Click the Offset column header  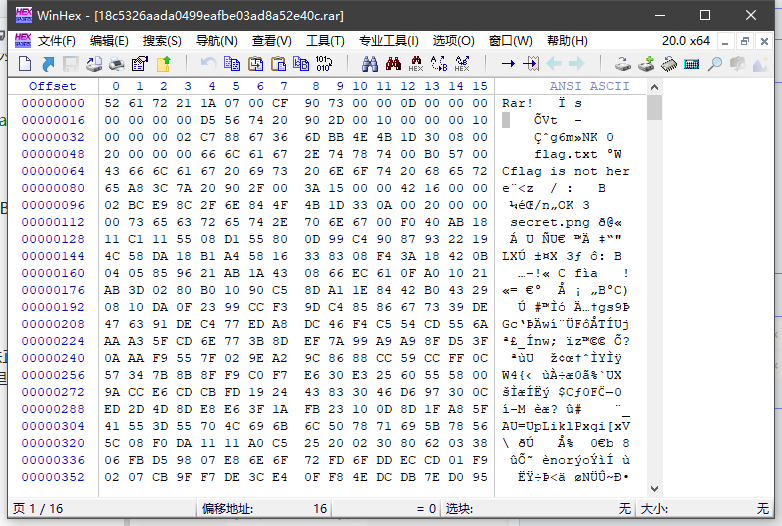52,86
